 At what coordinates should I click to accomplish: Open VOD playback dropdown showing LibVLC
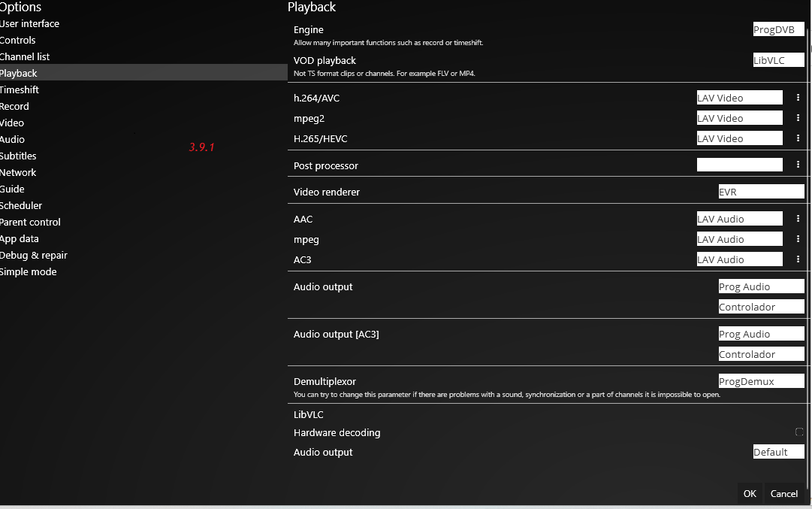point(778,60)
